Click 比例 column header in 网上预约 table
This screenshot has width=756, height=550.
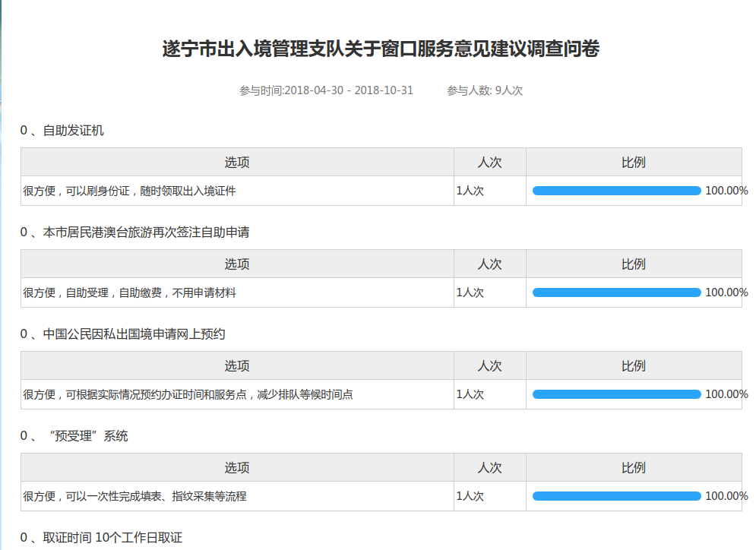coord(634,366)
